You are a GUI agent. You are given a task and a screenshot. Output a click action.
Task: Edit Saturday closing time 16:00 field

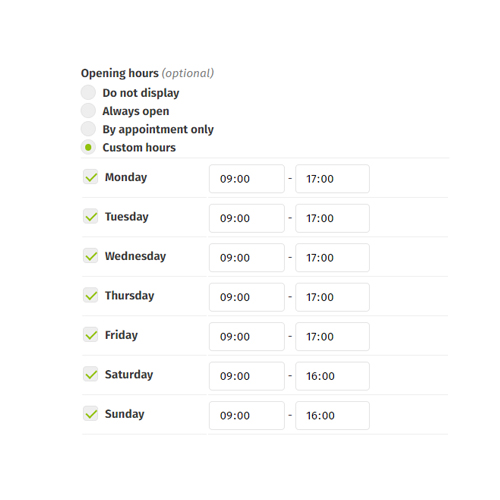pos(332,376)
